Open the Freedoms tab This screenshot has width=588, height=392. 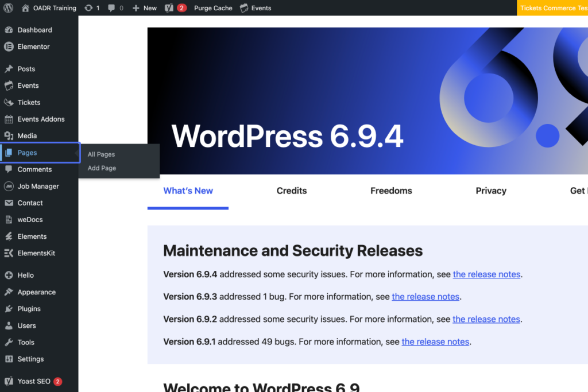(x=391, y=191)
